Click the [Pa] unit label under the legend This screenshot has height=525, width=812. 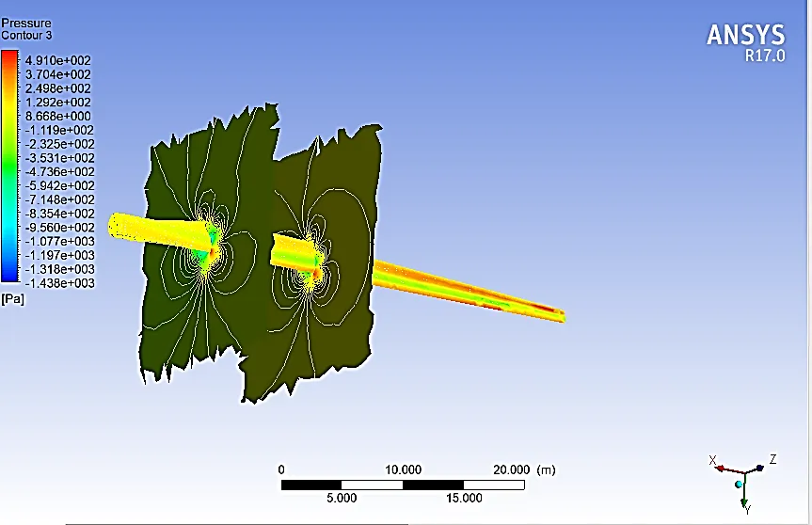pyautogui.click(x=13, y=297)
